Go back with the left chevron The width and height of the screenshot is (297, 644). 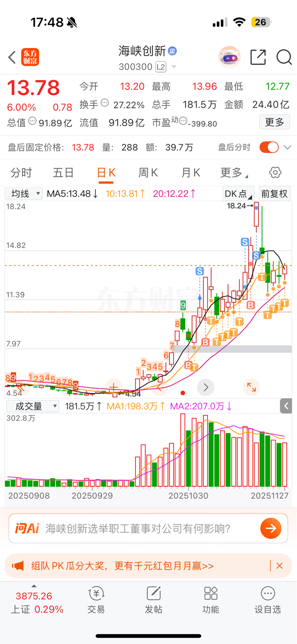pyautogui.click(x=12, y=57)
